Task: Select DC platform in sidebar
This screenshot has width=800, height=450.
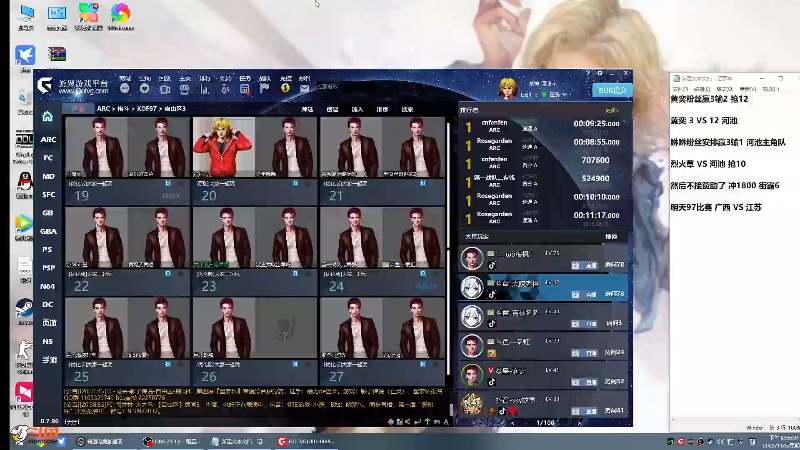Action: point(48,305)
